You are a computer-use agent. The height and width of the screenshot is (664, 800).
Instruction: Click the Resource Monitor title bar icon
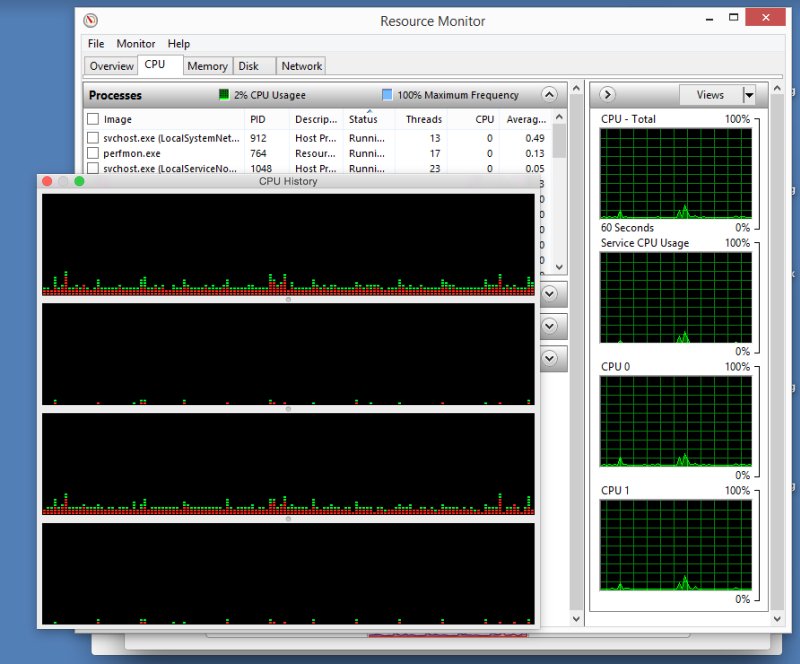tap(91, 21)
